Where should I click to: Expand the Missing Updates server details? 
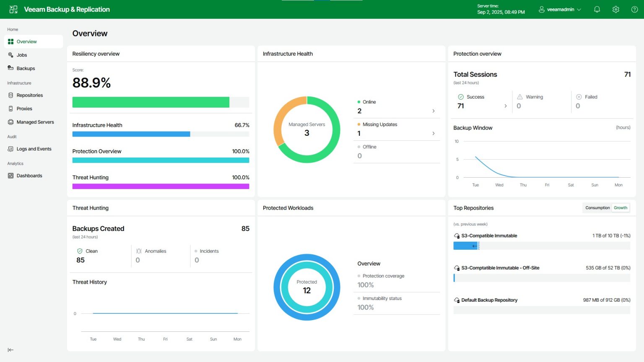pos(434,133)
